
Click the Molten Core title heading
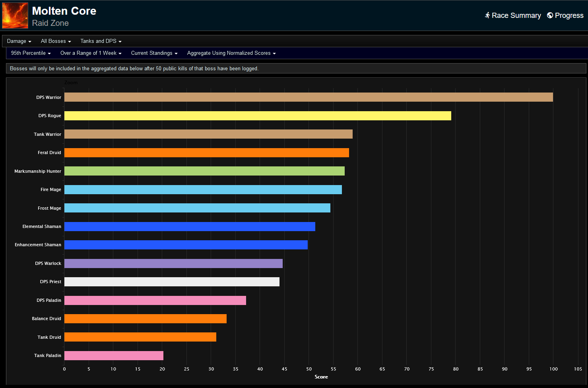pyautogui.click(x=64, y=11)
